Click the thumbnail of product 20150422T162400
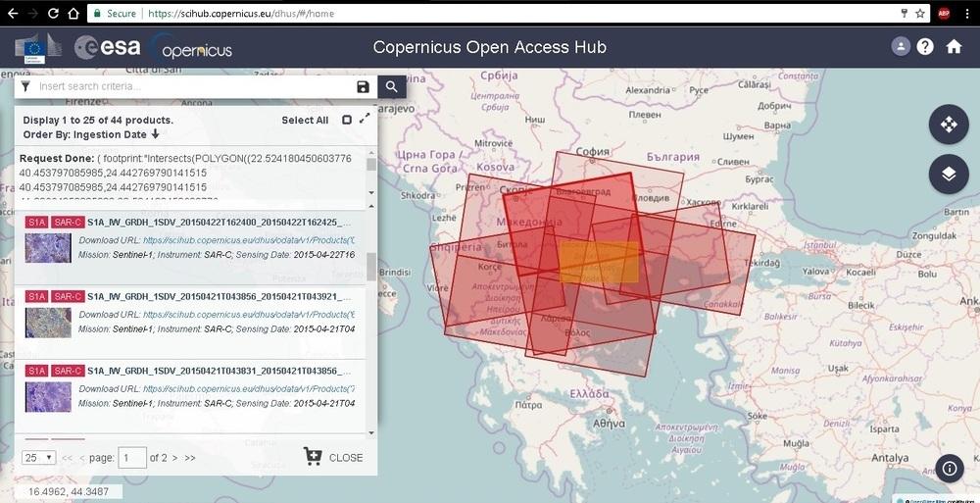Image resolution: width=980 pixels, height=503 pixels. click(x=48, y=248)
